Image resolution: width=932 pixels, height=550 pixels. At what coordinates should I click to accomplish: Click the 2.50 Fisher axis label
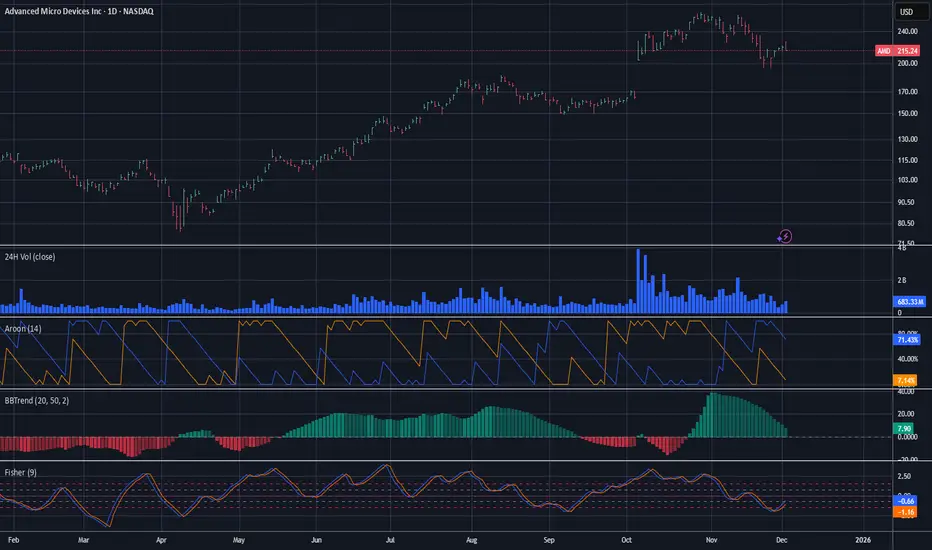click(904, 476)
